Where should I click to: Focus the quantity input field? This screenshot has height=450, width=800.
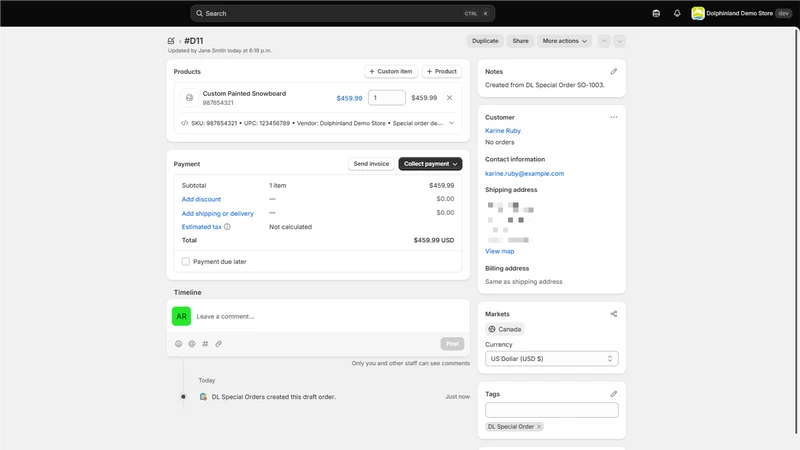(387, 98)
